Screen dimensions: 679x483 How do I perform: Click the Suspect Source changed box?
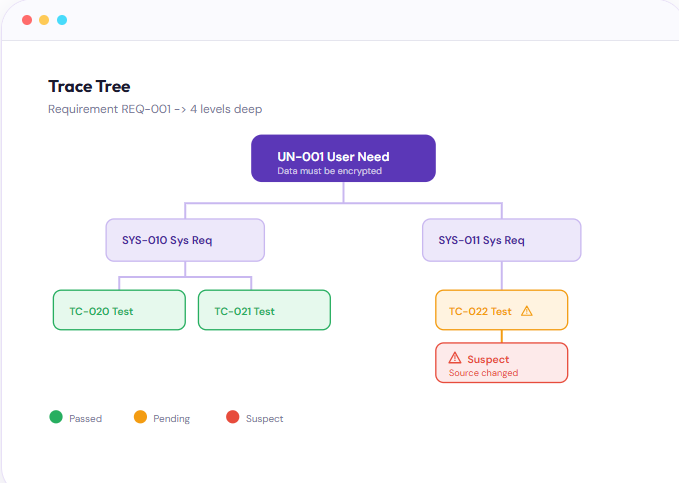coord(501,363)
